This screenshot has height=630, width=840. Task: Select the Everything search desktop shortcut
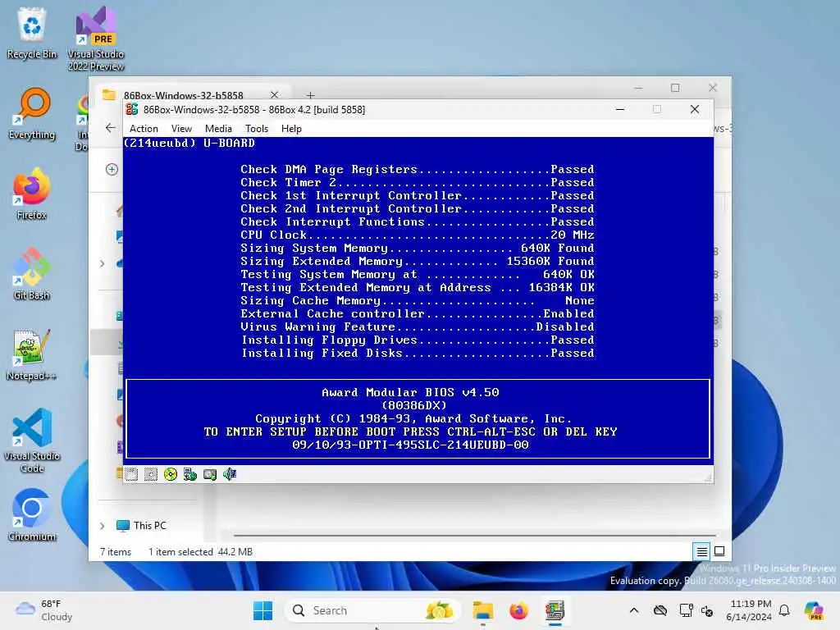pos(32,113)
